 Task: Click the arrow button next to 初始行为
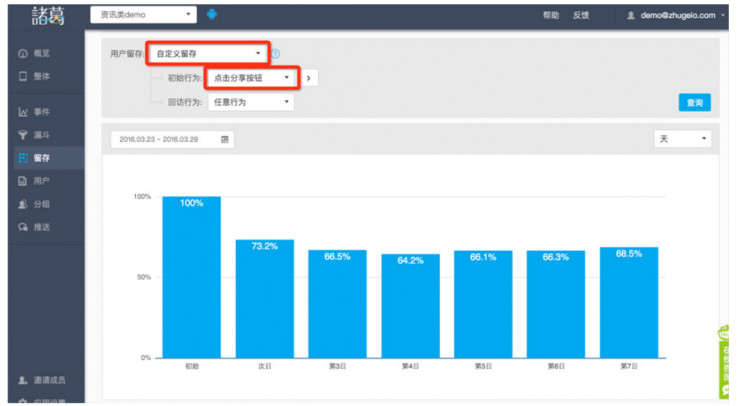[310, 77]
